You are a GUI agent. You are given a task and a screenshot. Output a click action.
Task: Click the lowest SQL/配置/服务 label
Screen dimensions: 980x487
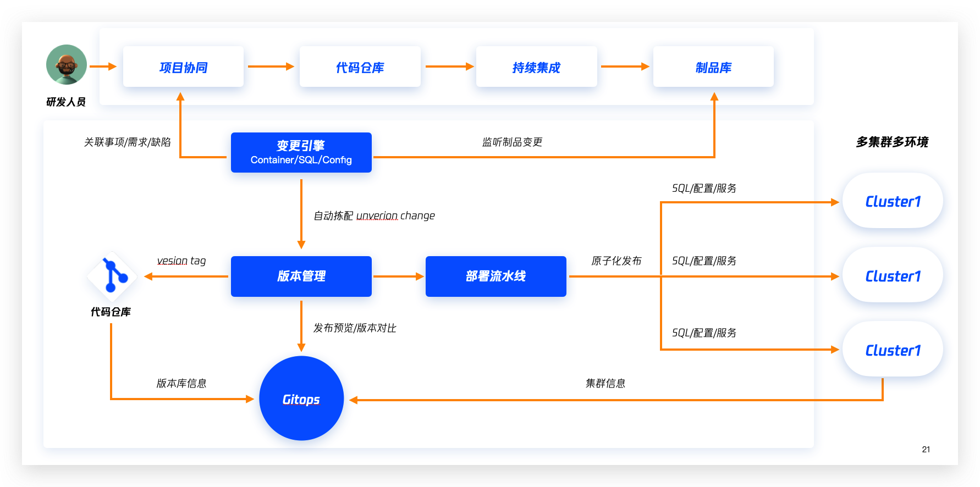pyautogui.click(x=704, y=333)
